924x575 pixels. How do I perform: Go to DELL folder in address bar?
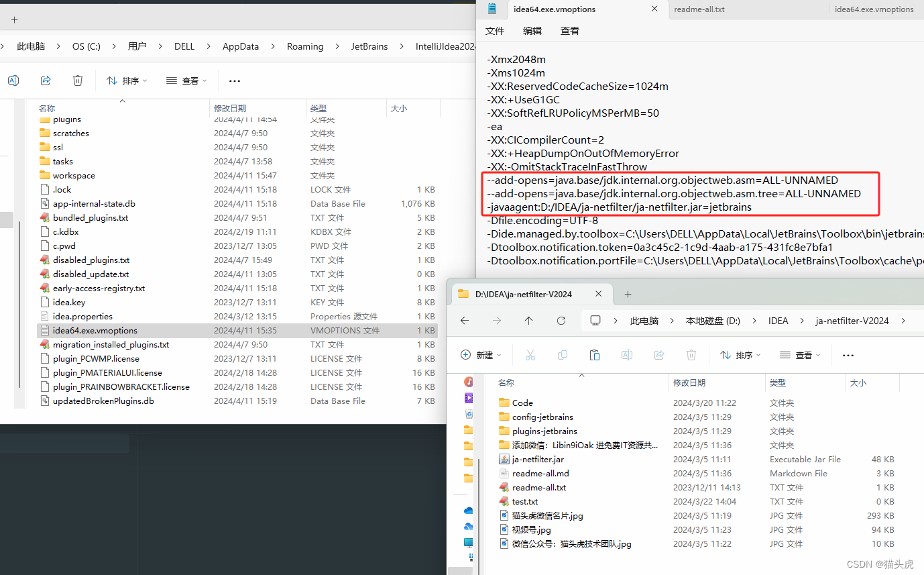tap(184, 46)
